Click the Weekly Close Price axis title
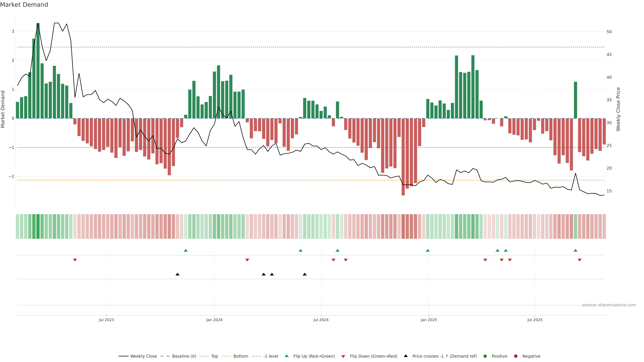The image size is (644, 362). pyautogui.click(x=618, y=109)
